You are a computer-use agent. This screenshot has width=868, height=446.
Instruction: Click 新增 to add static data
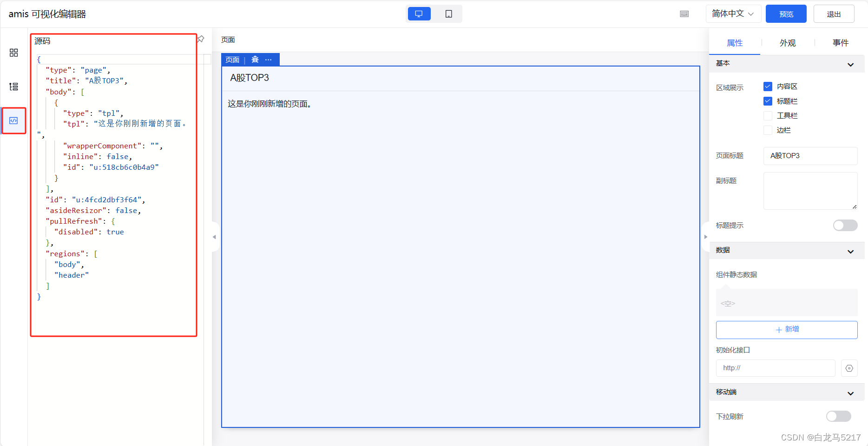point(787,330)
